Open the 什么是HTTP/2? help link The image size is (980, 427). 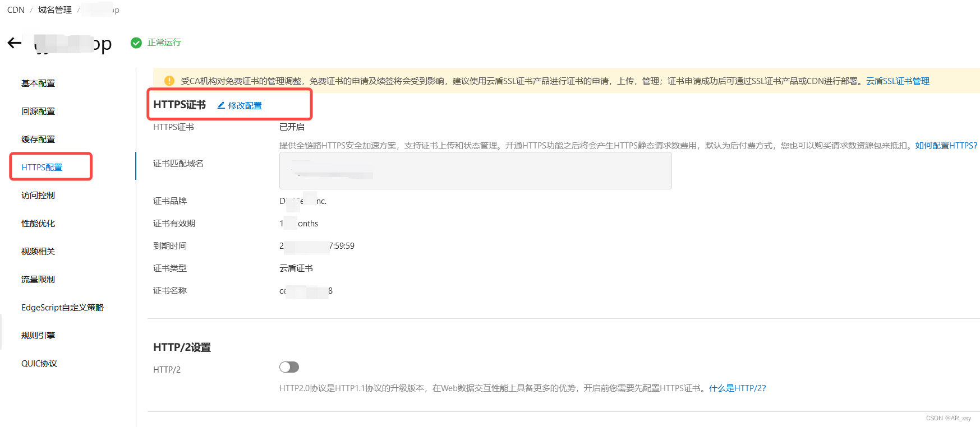pyautogui.click(x=737, y=388)
